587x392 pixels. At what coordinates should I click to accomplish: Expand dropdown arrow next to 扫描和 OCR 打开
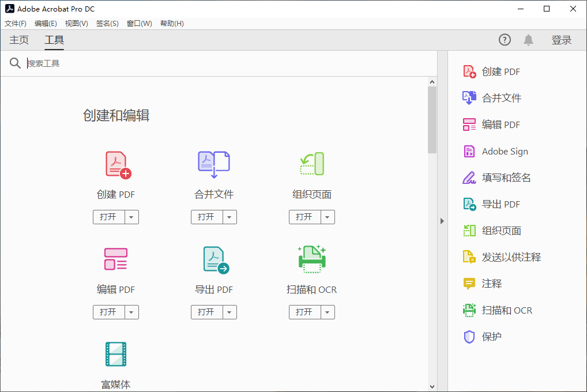328,312
